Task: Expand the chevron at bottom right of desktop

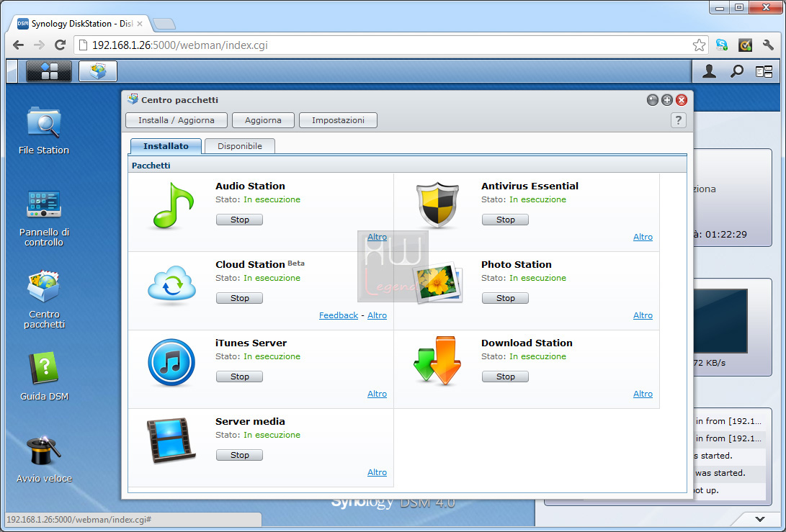Action: pyautogui.click(x=760, y=520)
